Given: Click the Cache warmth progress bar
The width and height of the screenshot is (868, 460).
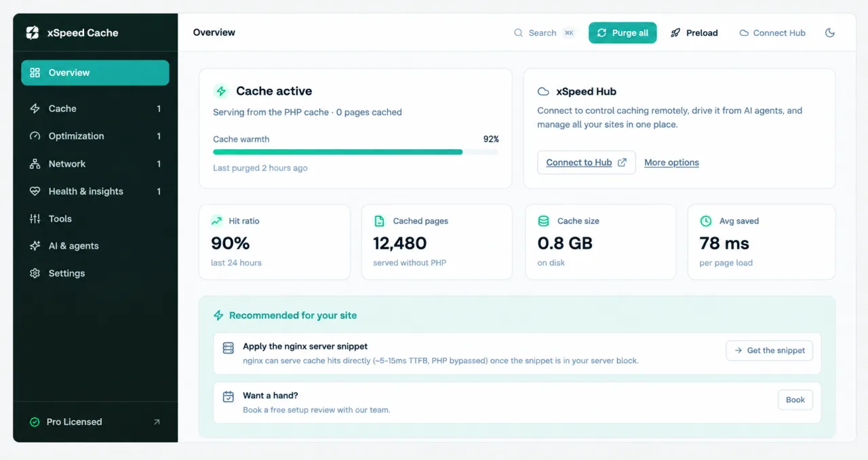Looking at the screenshot, I should [x=355, y=152].
